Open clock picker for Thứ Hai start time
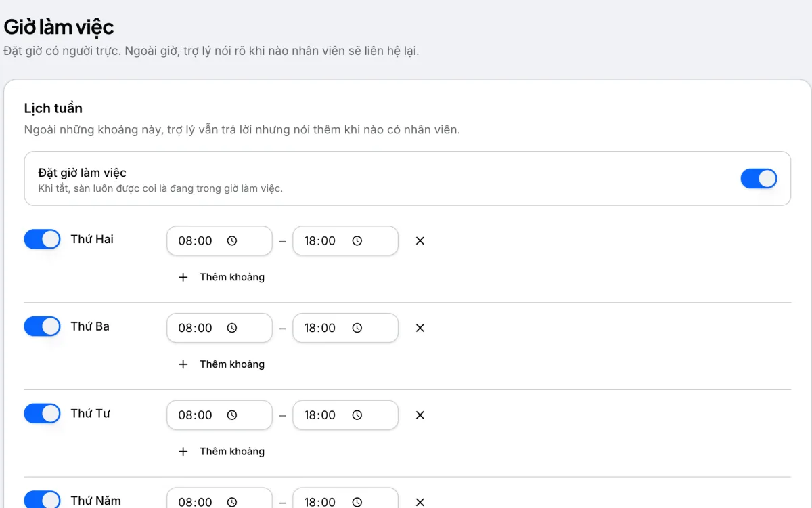This screenshot has height=508, width=812. pos(232,240)
